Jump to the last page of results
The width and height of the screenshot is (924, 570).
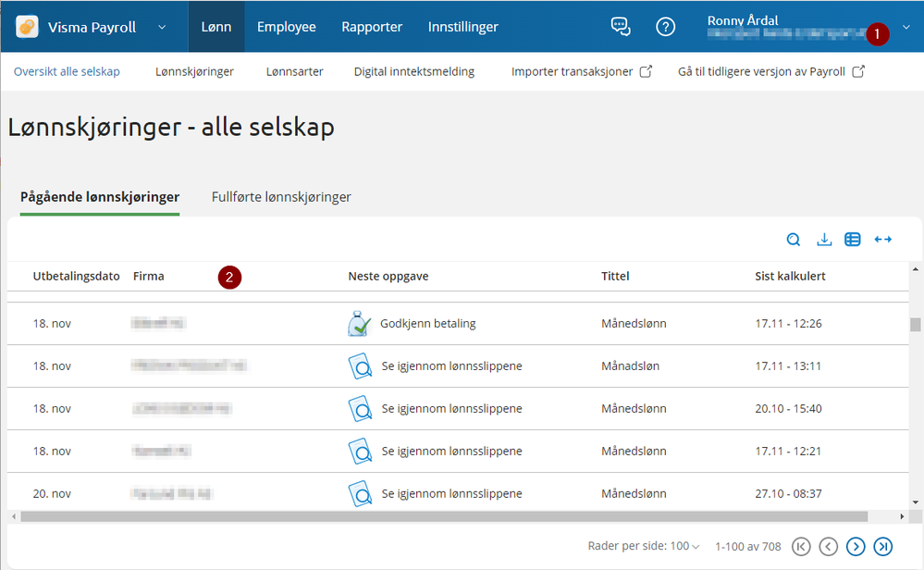(x=882, y=547)
